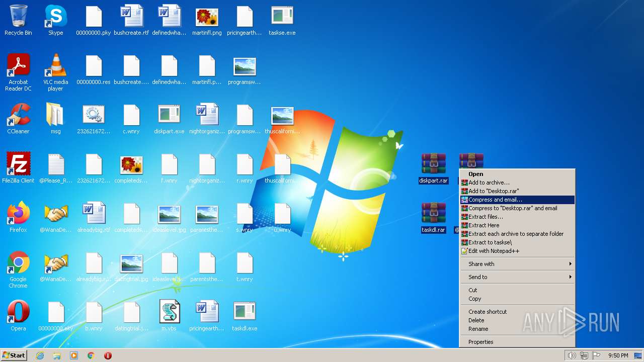The height and width of the screenshot is (362, 644).
Task: Choose Extract to taskse\ entry
Action: (517, 242)
